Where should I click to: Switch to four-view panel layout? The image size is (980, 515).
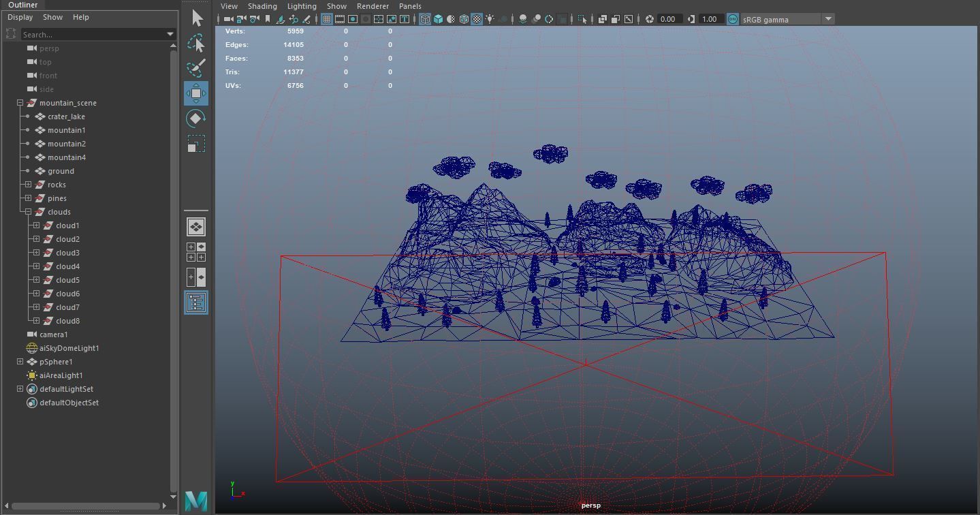click(x=196, y=252)
